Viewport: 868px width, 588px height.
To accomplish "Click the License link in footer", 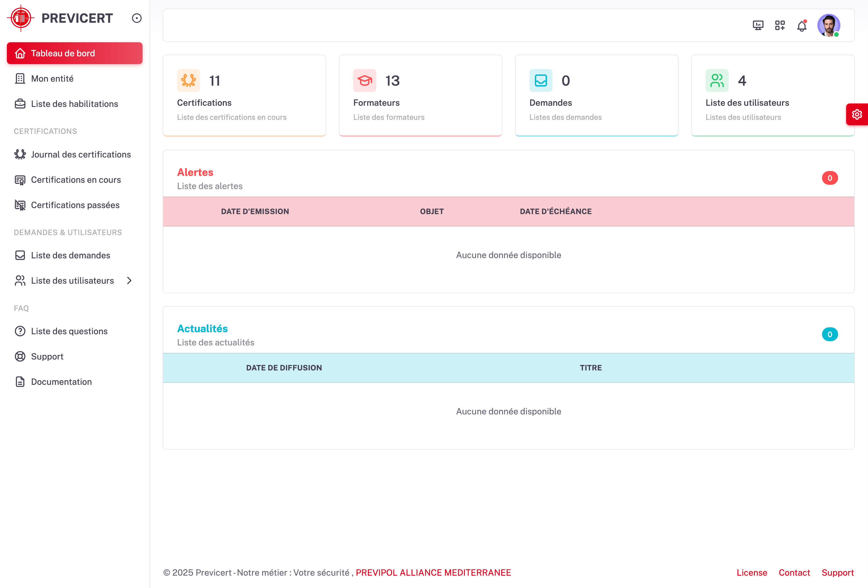I will [x=752, y=572].
